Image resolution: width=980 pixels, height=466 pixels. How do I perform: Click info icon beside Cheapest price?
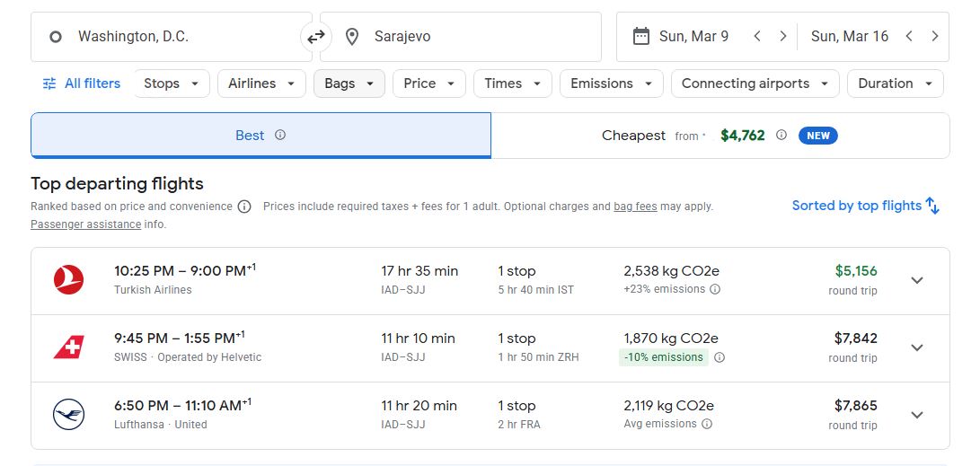click(781, 135)
